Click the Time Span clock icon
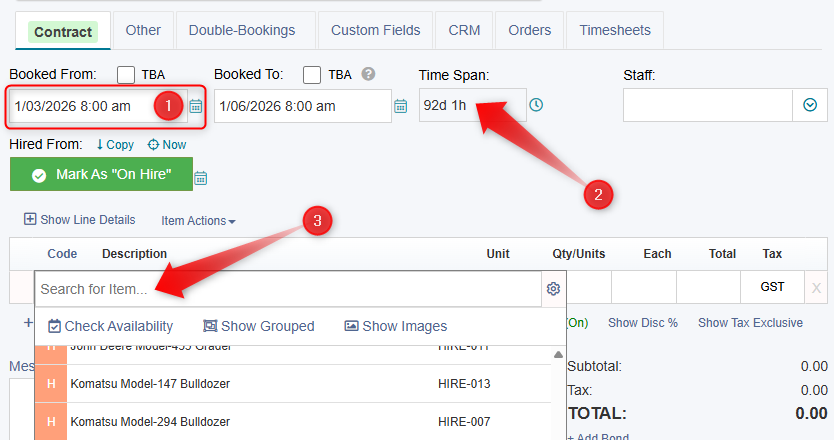 536,105
